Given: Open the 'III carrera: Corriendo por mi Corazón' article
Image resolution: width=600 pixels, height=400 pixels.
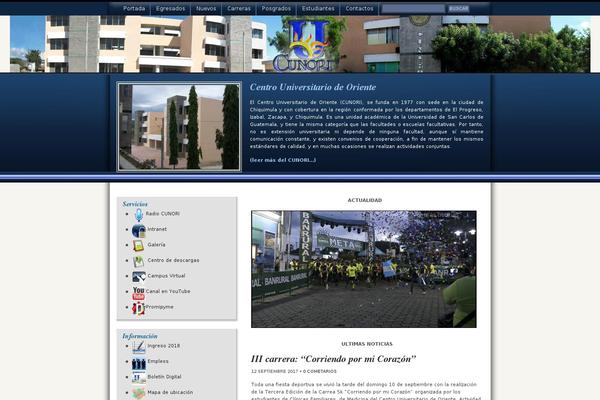Looking at the screenshot, I should tap(333, 359).
